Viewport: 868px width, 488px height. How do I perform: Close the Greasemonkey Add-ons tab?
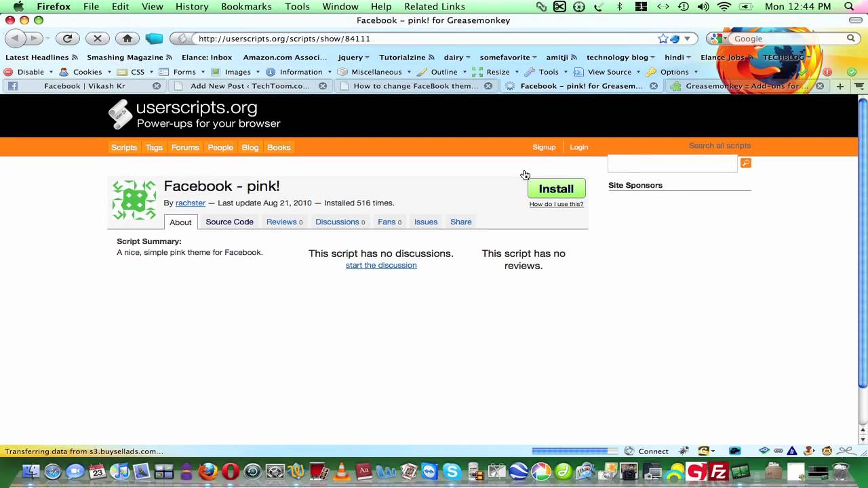pyautogui.click(x=820, y=86)
